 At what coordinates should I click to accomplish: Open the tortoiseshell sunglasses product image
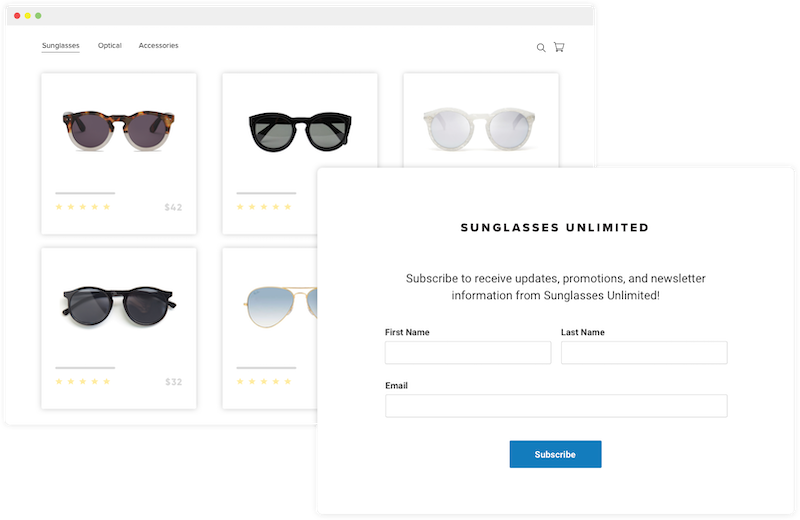click(x=118, y=130)
